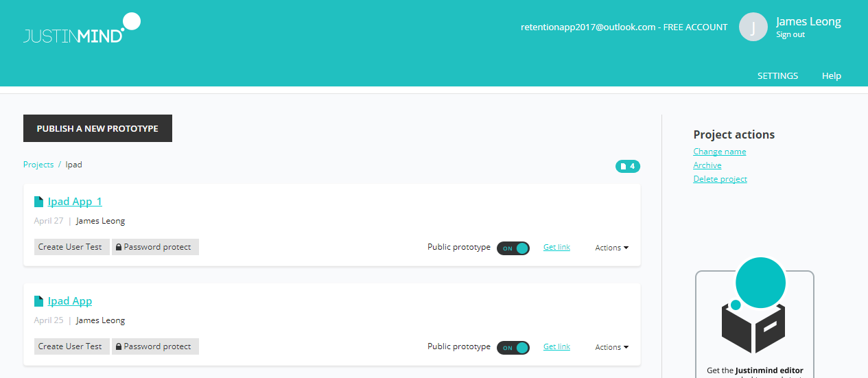Go to Projects in the breadcrumb
This screenshot has height=378, width=868.
(x=38, y=165)
